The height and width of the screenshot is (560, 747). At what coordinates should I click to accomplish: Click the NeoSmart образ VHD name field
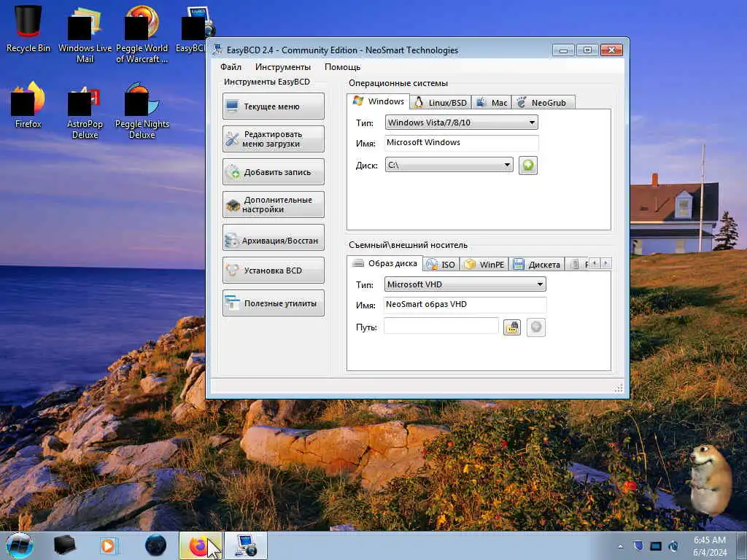click(x=465, y=304)
